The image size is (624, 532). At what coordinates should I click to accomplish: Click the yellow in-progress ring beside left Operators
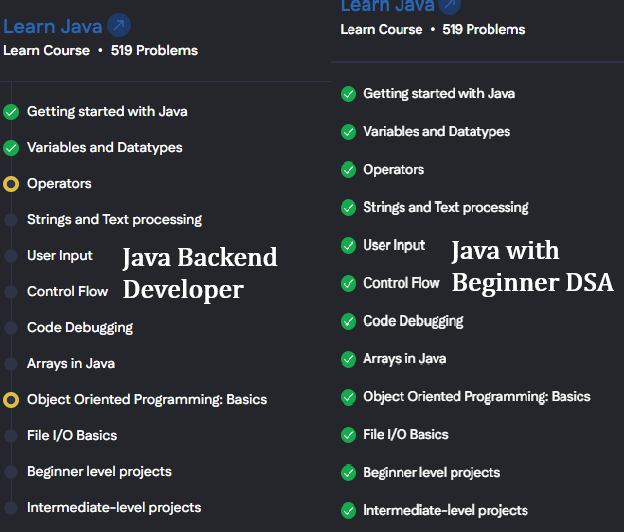click(x=11, y=184)
